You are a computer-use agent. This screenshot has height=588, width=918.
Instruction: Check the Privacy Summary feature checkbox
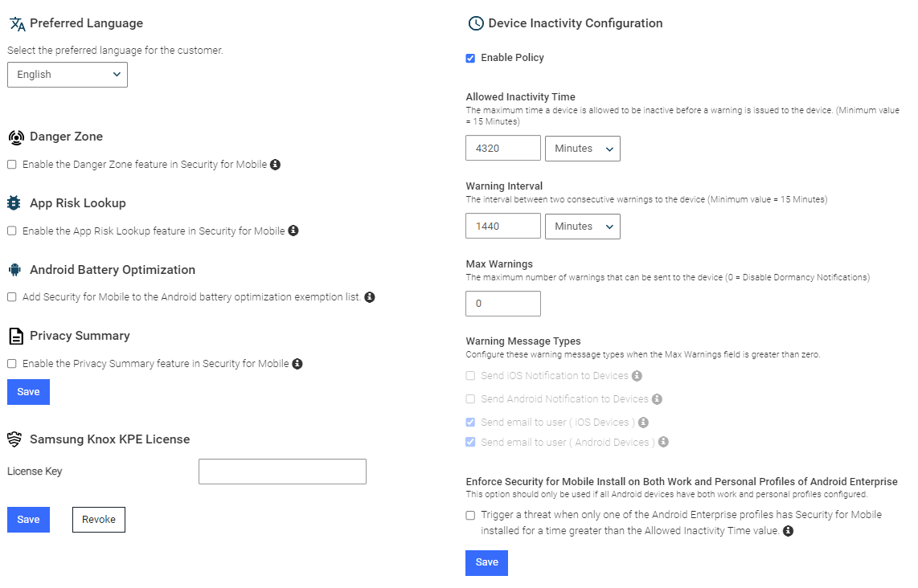point(11,363)
